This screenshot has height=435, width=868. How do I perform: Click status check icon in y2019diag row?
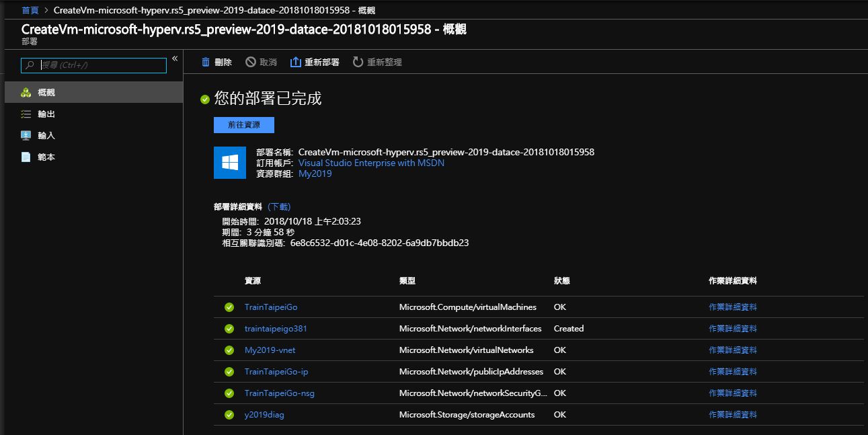tap(229, 415)
